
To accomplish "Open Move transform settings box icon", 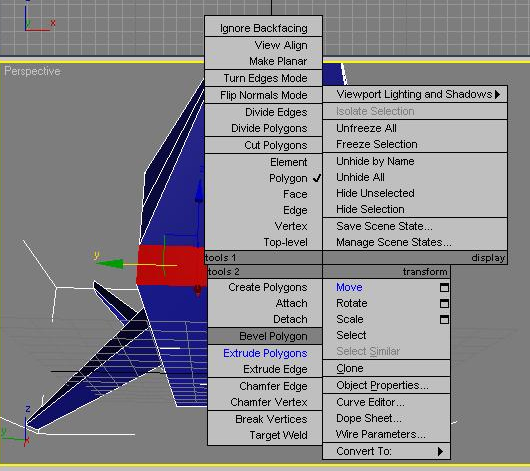I will click(444, 287).
